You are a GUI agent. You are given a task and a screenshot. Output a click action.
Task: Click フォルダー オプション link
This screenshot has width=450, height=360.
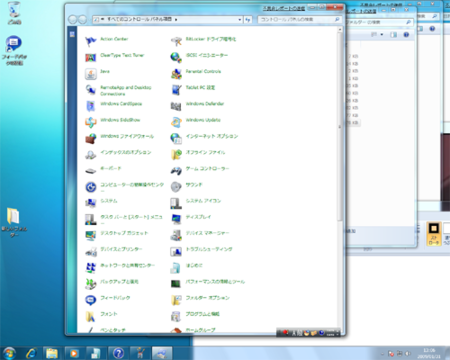point(208,298)
